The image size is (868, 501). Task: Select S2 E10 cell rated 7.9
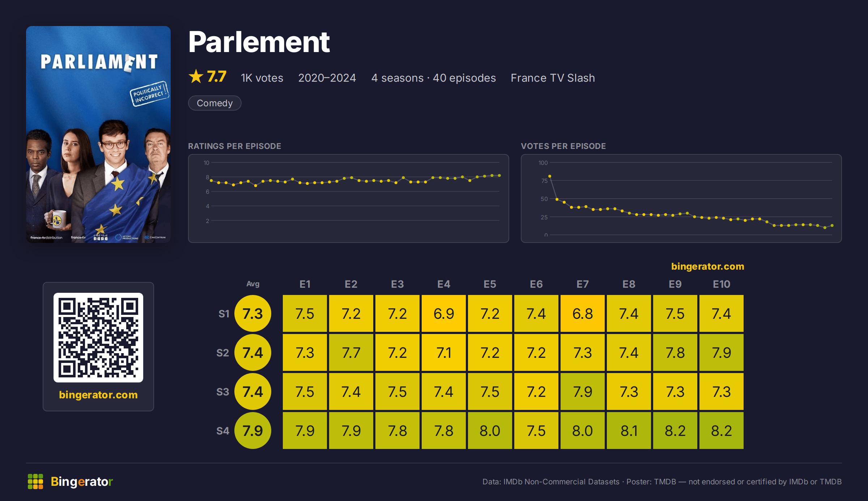(x=722, y=352)
